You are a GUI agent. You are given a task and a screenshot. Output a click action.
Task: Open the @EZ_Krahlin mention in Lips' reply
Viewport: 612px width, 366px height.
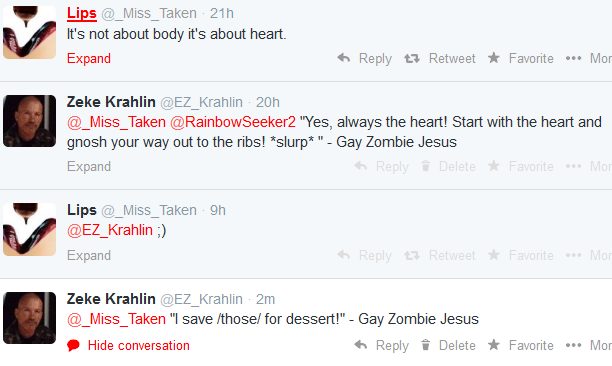coord(110,230)
